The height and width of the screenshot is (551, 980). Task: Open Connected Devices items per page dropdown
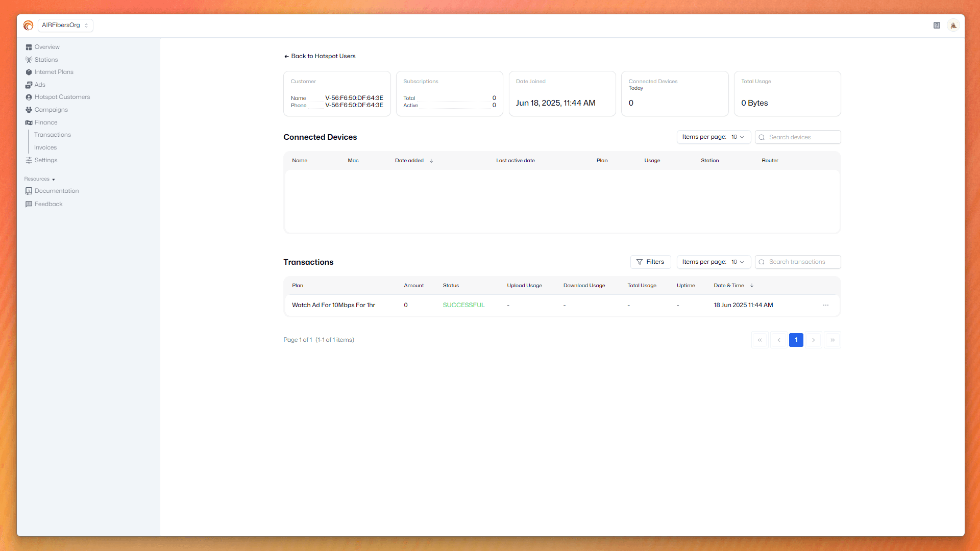point(713,137)
